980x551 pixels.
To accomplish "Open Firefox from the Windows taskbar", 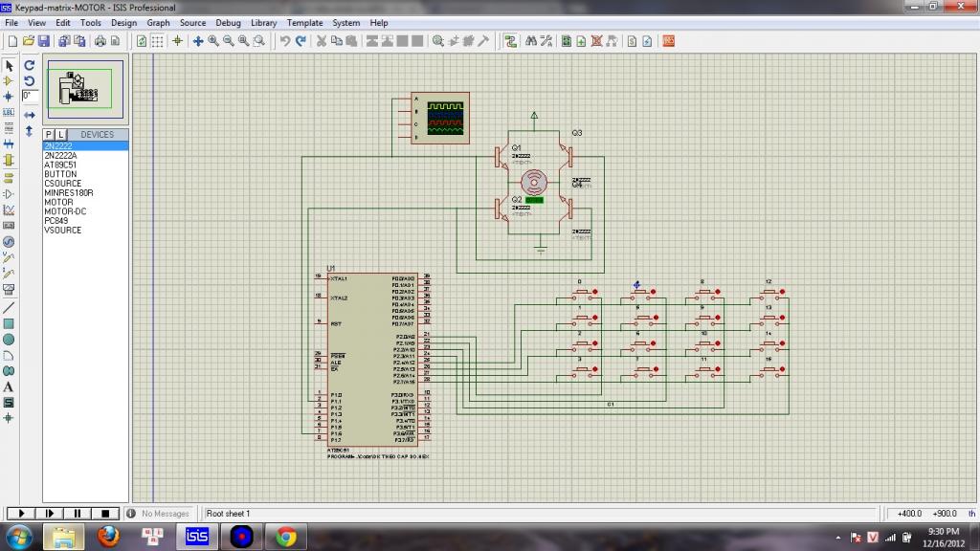I will tap(110, 536).
